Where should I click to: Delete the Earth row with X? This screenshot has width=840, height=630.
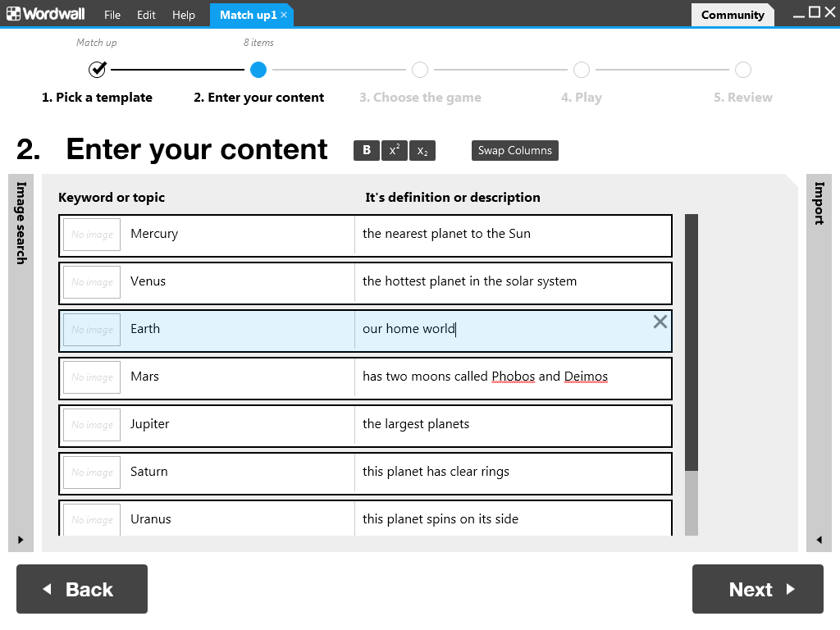pos(660,322)
